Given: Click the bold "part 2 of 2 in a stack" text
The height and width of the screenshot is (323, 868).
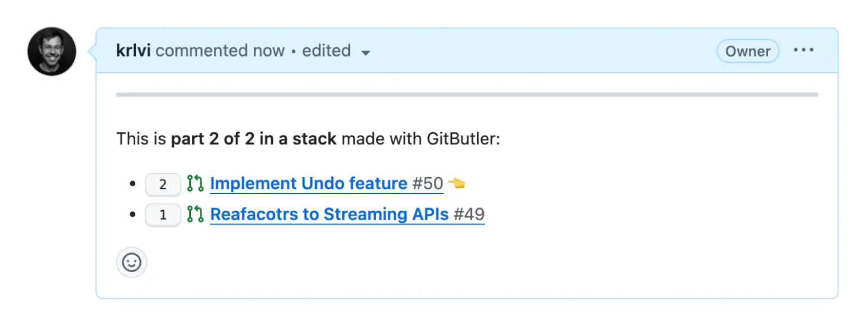Looking at the screenshot, I should coord(254,139).
